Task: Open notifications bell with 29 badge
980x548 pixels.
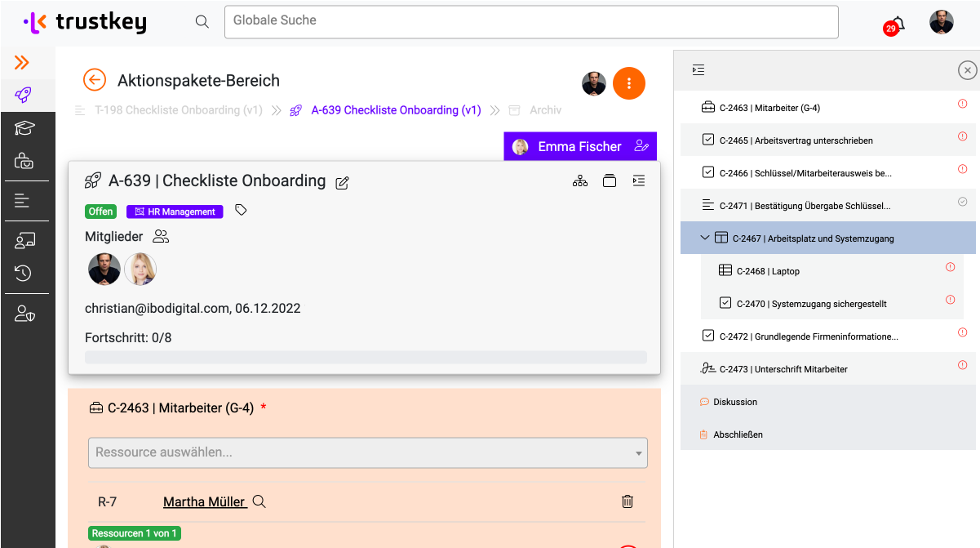Action: point(897,24)
